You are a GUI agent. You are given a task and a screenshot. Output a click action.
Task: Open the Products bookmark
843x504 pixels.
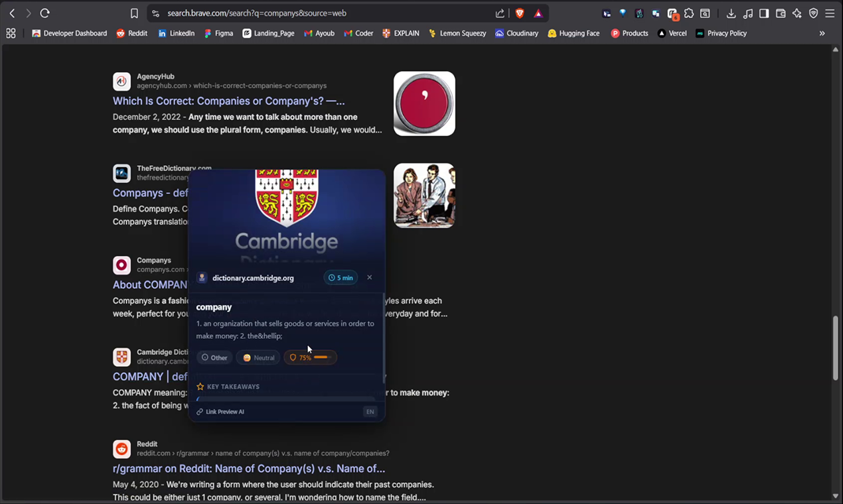click(629, 33)
